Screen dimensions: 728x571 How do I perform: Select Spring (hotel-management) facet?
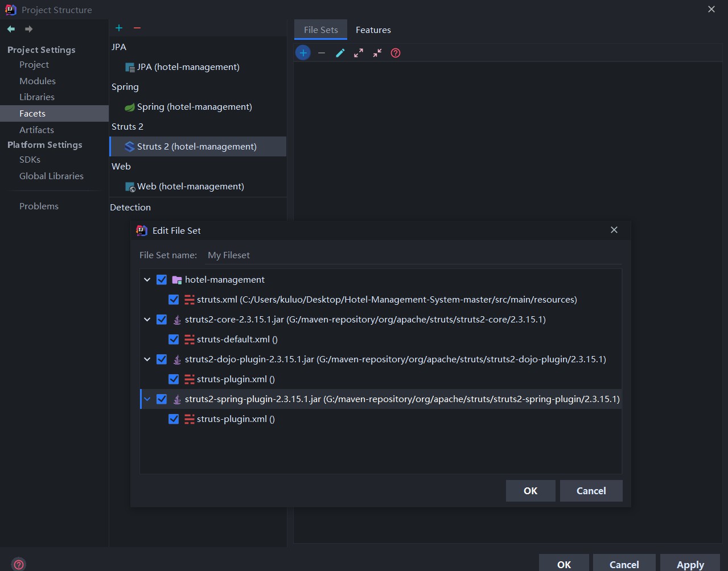[x=198, y=107]
